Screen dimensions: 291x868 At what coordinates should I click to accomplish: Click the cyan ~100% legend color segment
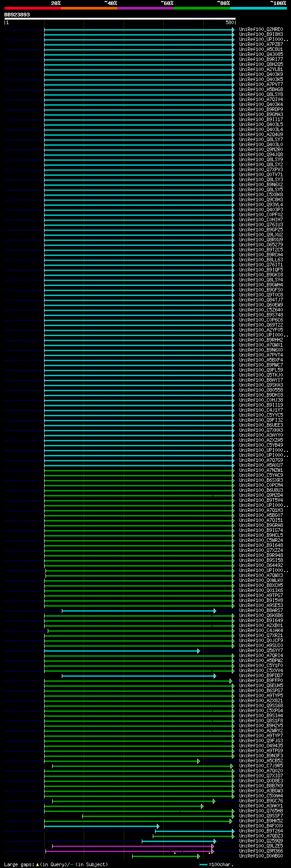[x=258, y=8]
